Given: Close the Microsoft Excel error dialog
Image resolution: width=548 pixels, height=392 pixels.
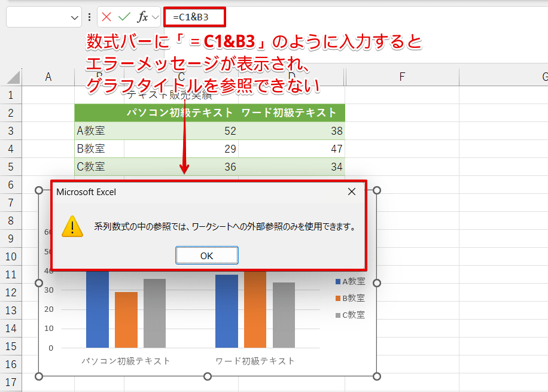Looking at the screenshot, I should click(352, 192).
